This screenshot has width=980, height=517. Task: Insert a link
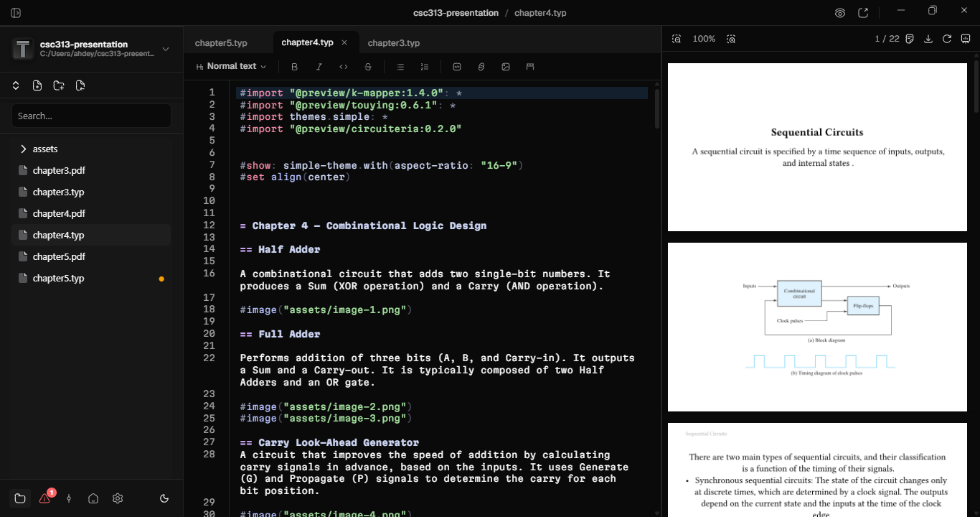coord(481,67)
